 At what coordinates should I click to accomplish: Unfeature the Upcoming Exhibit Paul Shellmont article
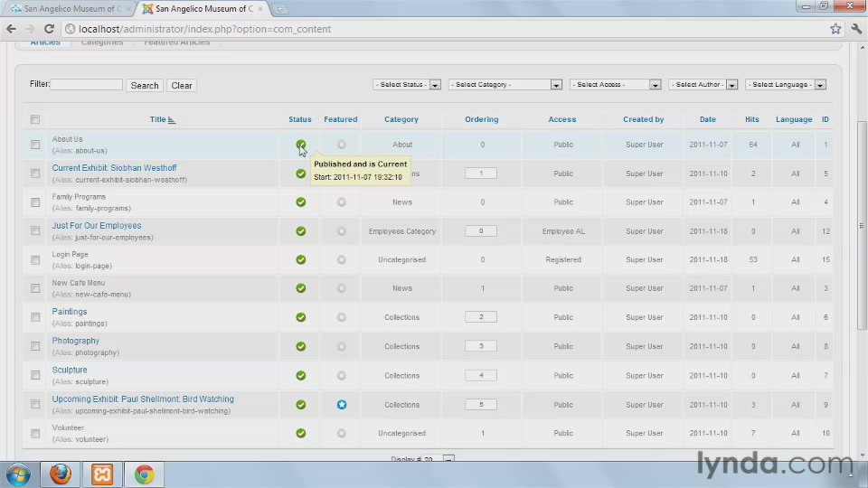(342, 405)
